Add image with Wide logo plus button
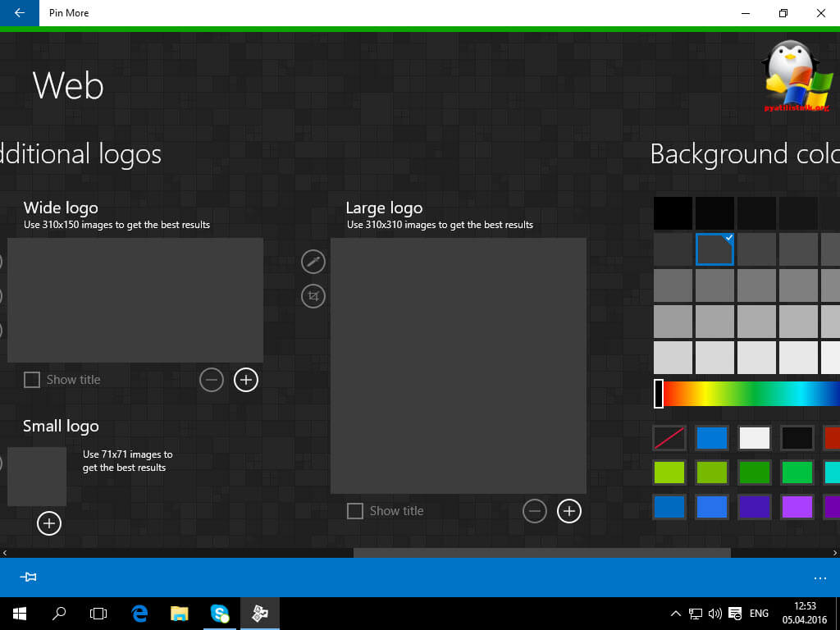Image resolution: width=840 pixels, height=630 pixels. pos(246,380)
